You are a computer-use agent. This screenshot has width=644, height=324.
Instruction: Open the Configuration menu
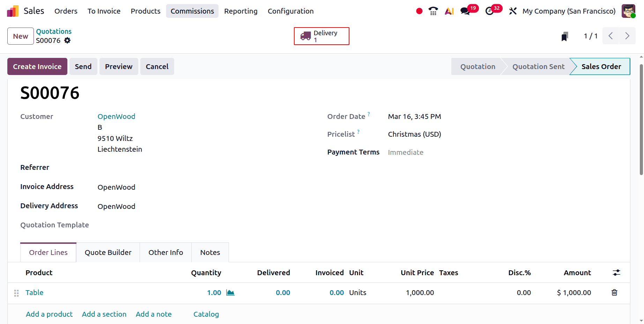pos(291,11)
